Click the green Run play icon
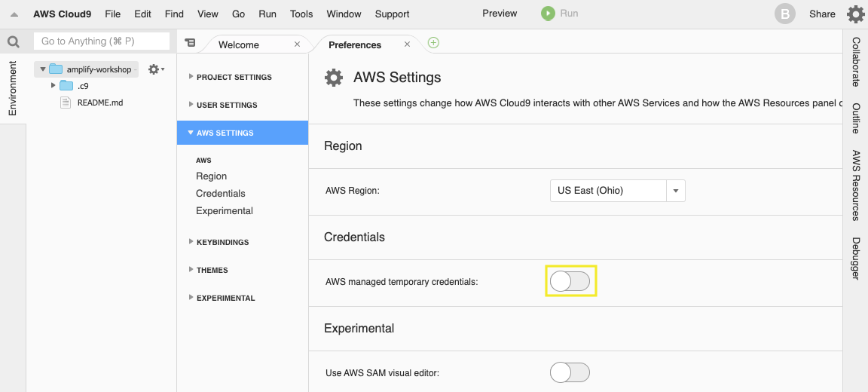This screenshot has width=868, height=392. [548, 14]
